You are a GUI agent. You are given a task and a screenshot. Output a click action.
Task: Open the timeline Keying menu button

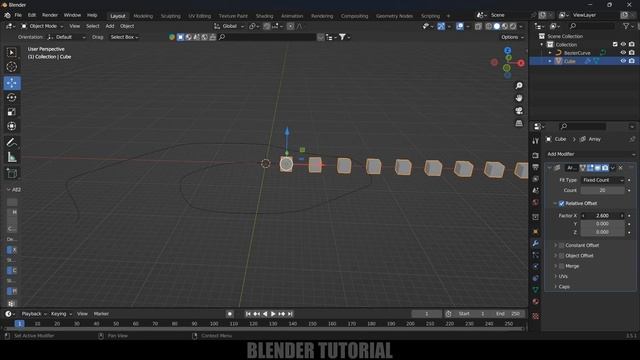click(x=61, y=314)
